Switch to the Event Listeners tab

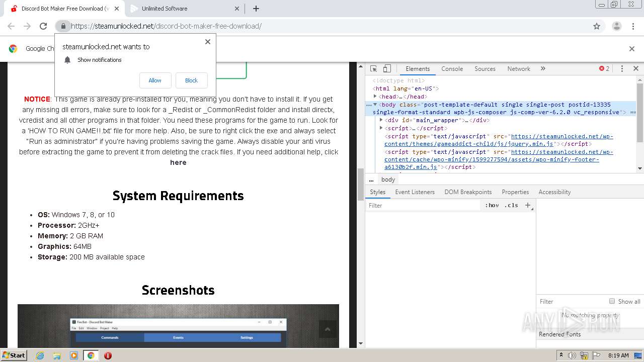point(415,192)
